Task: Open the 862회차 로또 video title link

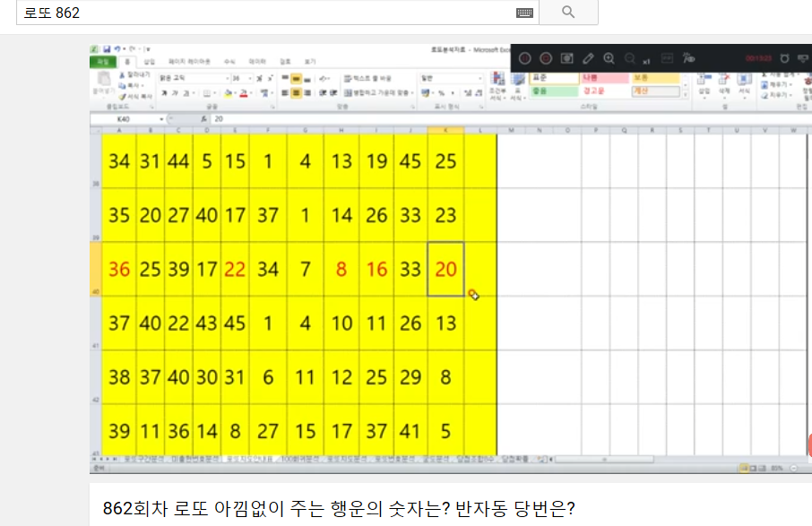Action: tap(339, 510)
